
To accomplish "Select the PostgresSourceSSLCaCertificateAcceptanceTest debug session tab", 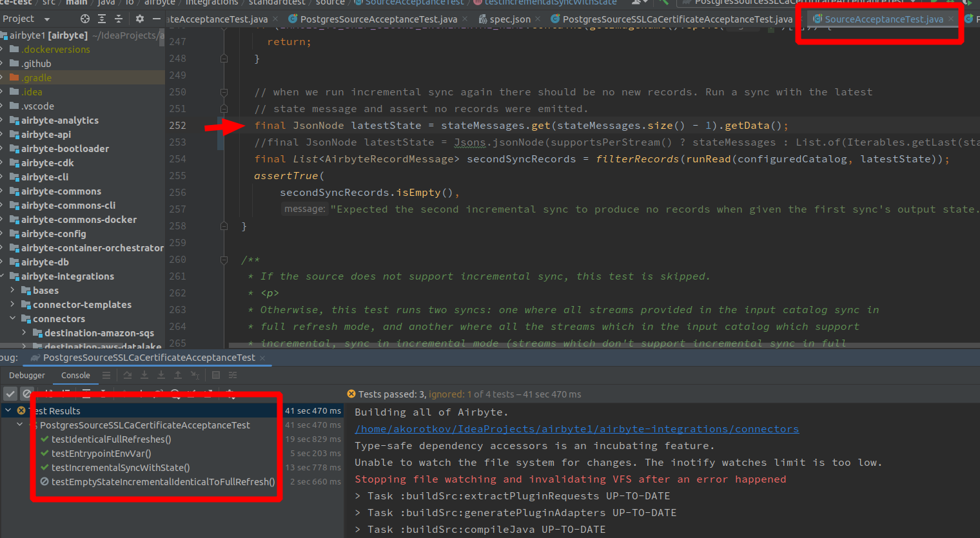I will coord(149,358).
